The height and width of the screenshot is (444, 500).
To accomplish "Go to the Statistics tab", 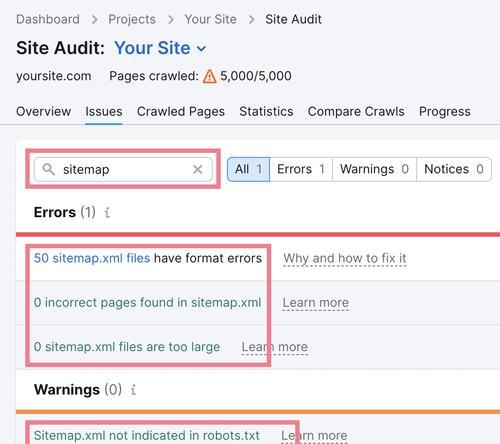I will coord(266,111).
